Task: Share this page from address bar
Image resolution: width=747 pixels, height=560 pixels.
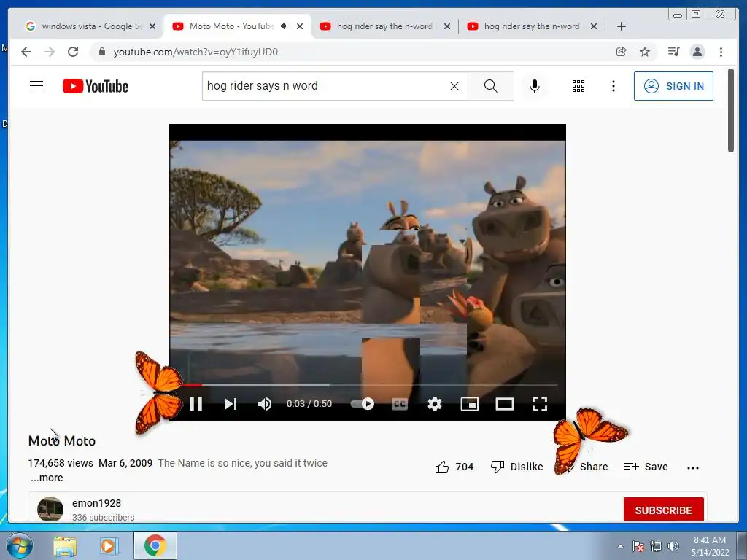Action: 622,52
